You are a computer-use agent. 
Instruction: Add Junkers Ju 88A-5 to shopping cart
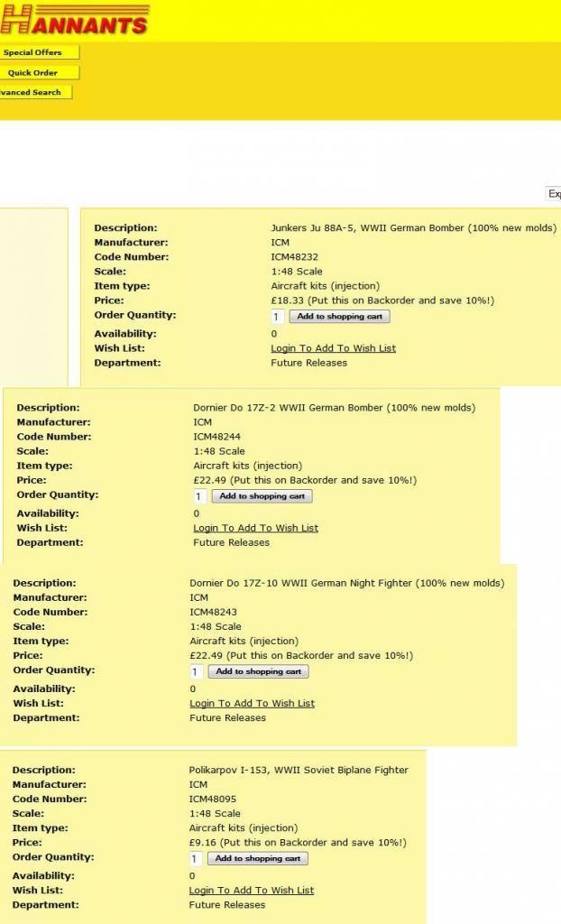(339, 317)
